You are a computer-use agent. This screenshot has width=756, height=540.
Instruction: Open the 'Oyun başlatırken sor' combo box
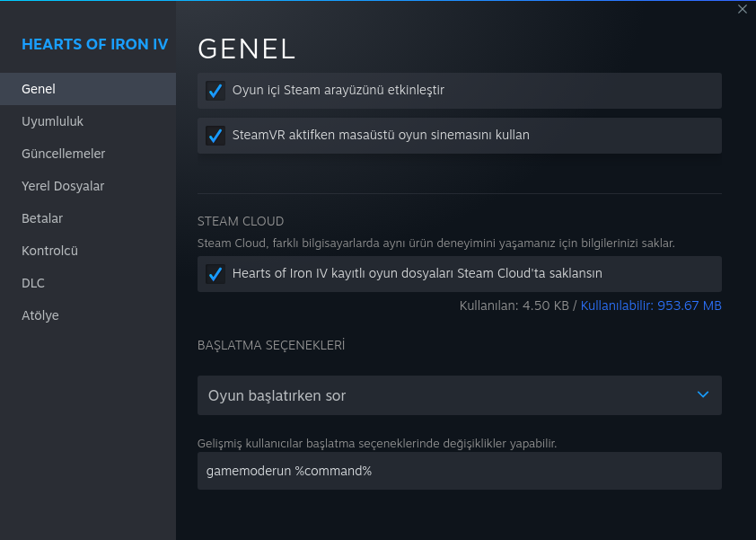[449, 395]
